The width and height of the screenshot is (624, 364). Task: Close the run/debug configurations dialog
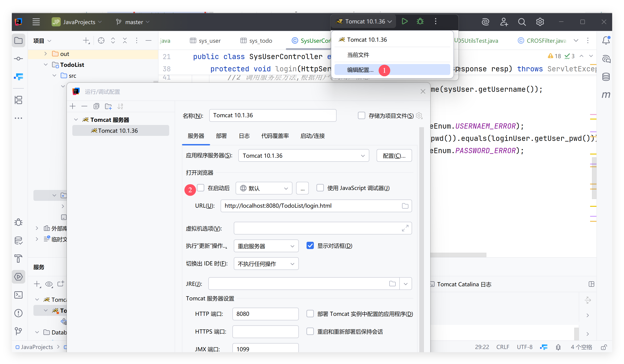[x=423, y=92]
